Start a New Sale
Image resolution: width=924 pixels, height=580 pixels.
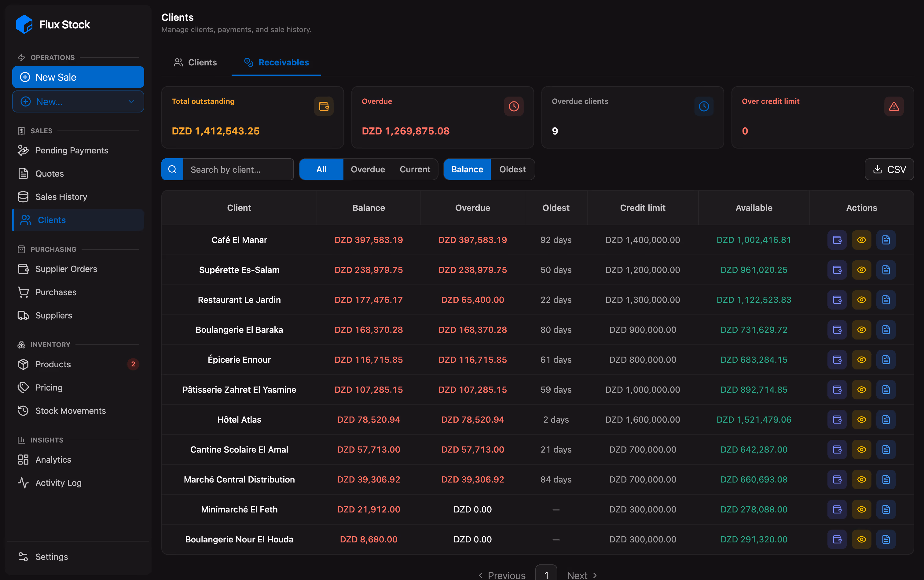[78, 77]
